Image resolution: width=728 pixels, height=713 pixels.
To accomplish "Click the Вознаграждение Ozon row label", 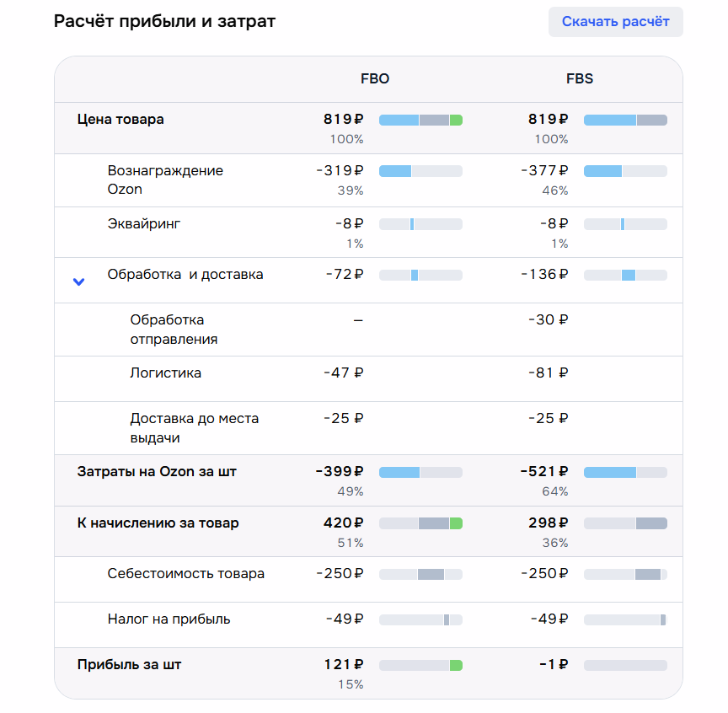I will pos(165,180).
